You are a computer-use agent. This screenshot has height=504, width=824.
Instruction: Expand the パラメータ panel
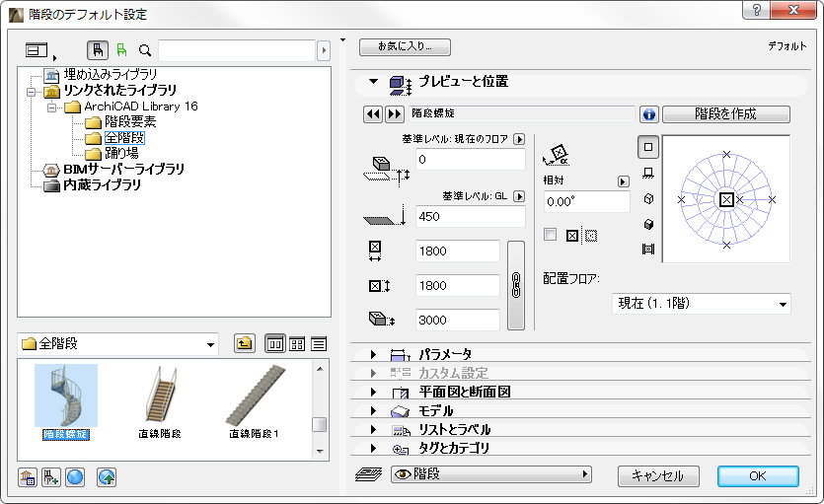pos(373,355)
